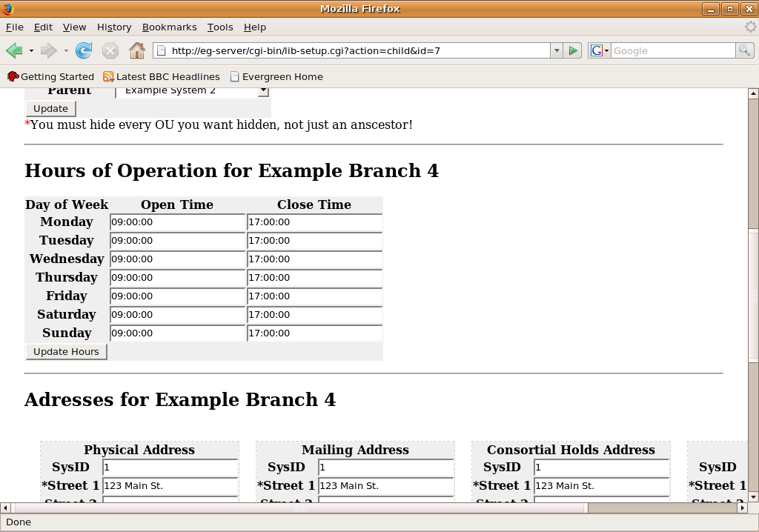Click the Physical Address Street 1 field
The image size is (759, 532).
[x=170, y=486]
